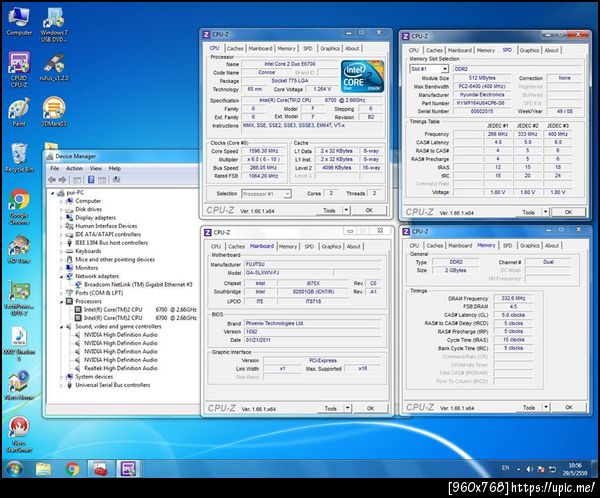This screenshot has width=600, height=498.
Task: Click the Part Number field HYMP164U64CP6-S6
Action: pyautogui.click(x=482, y=103)
